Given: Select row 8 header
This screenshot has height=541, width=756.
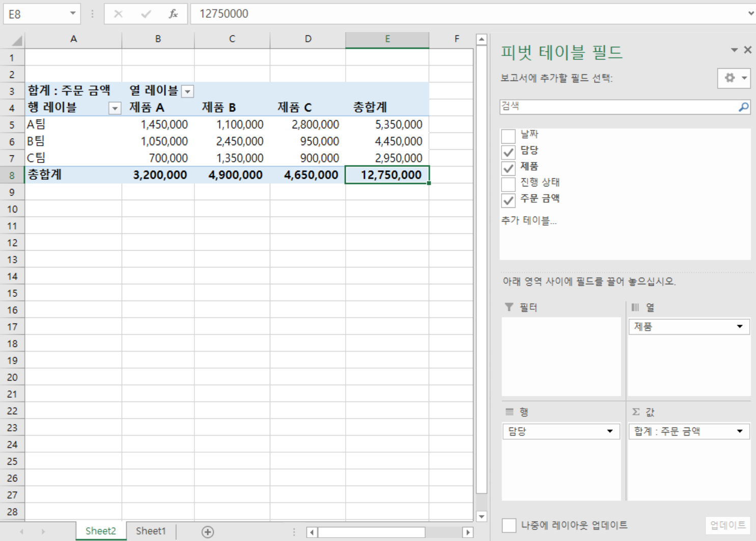Looking at the screenshot, I should pyautogui.click(x=12, y=175).
